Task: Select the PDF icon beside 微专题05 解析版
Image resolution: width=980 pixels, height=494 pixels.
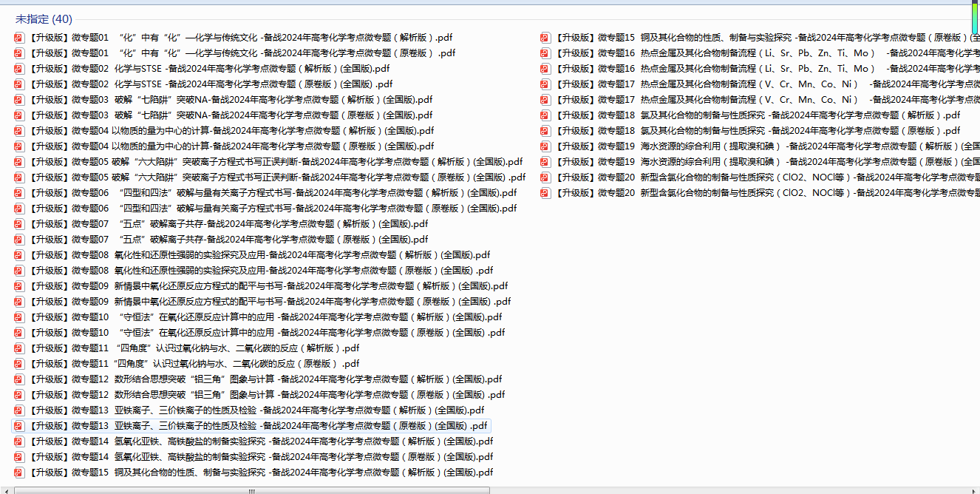Action: tap(19, 162)
